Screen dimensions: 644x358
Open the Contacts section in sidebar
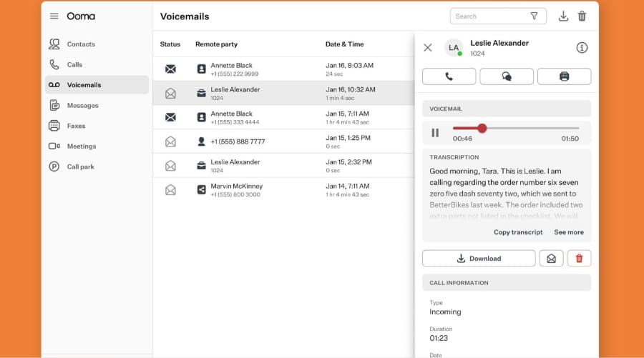(x=54, y=44)
